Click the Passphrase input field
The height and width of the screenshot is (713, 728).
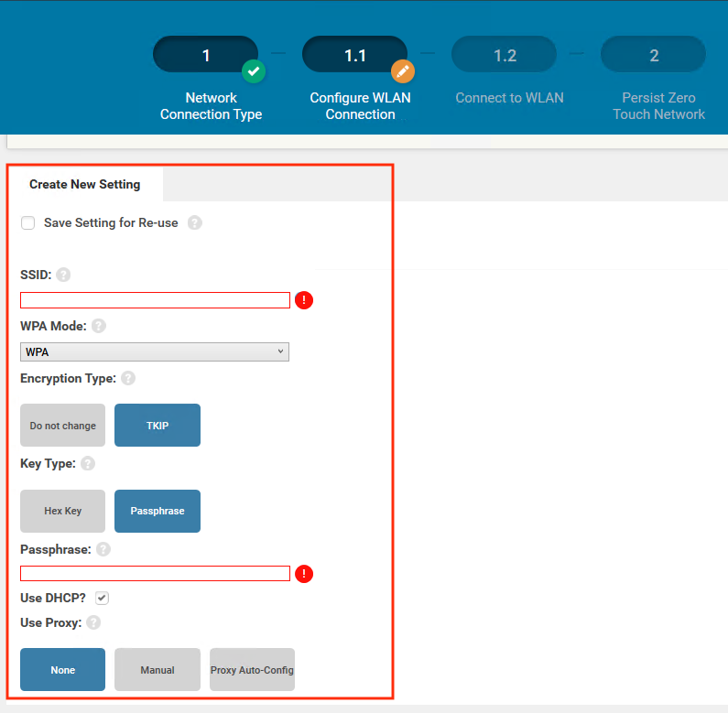155,574
